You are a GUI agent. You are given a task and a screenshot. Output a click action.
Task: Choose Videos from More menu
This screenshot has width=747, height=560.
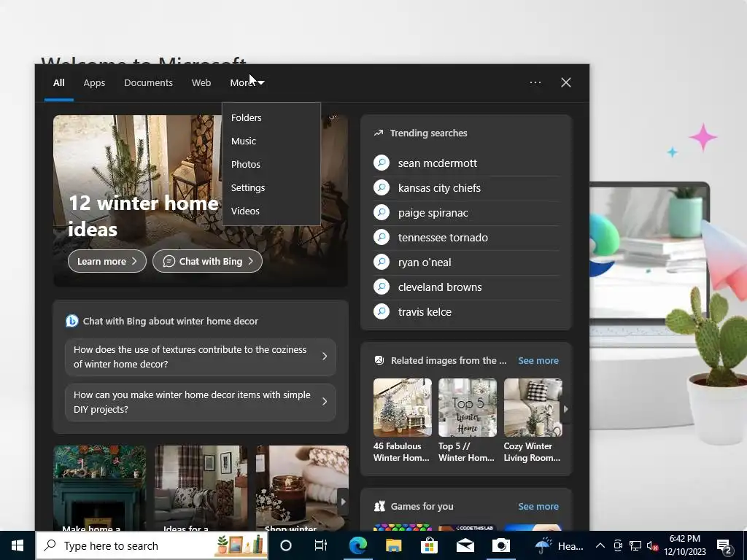(271, 211)
